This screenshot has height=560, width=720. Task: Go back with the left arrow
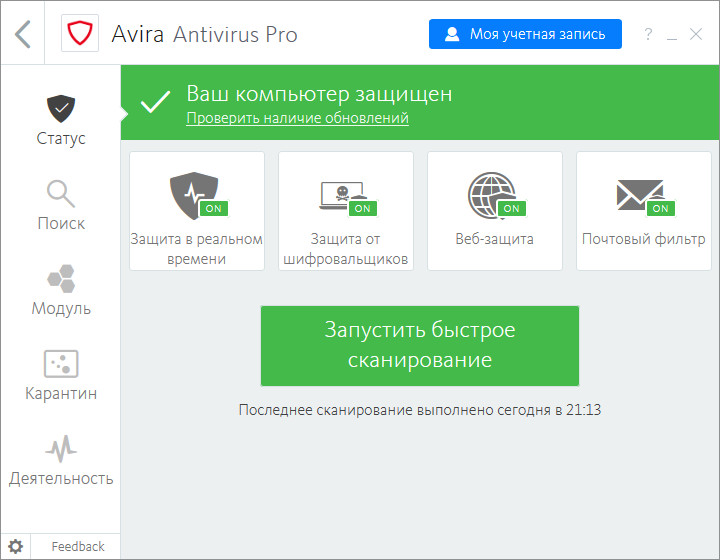click(x=23, y=33)
